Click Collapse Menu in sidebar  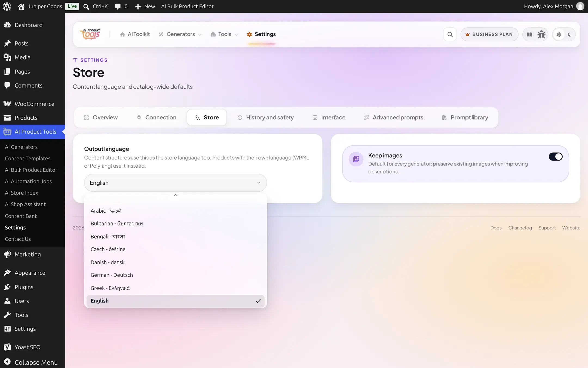click(x=33, y=362)
